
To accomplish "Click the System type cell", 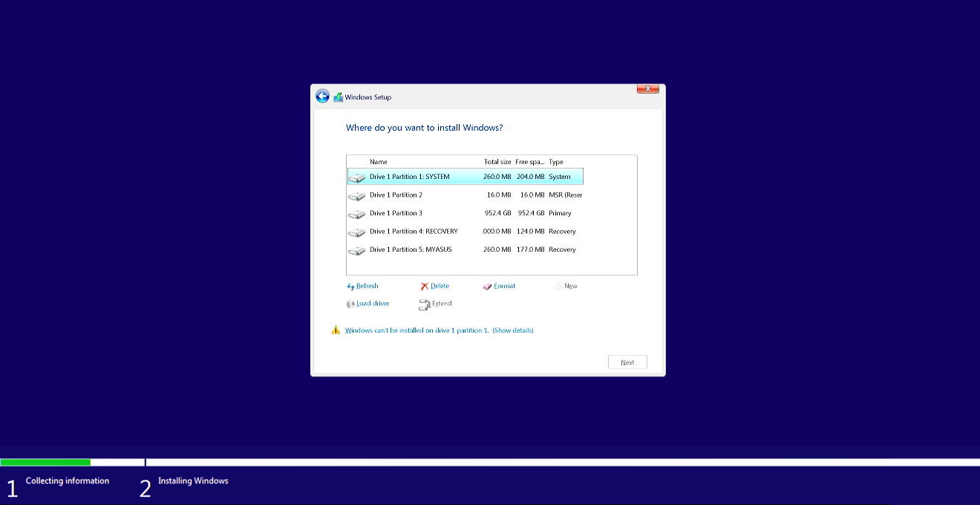I will point(560,177).
